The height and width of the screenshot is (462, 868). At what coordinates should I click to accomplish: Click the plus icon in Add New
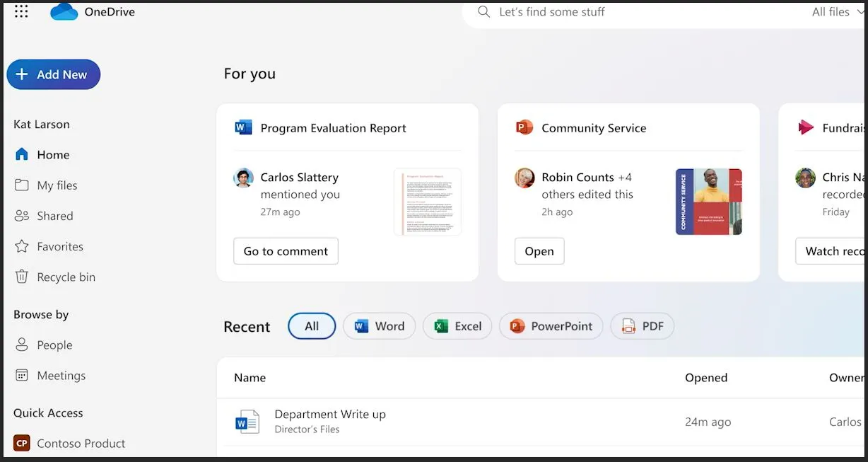[x=22, y=74]
